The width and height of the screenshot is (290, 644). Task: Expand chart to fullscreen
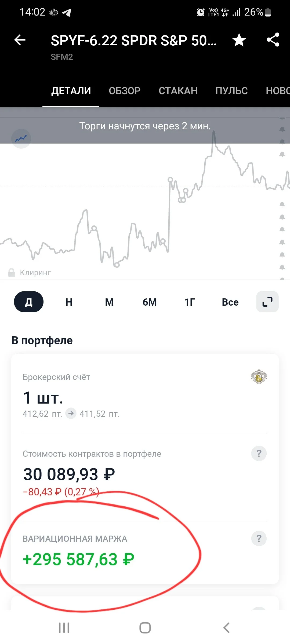[267, 302]
